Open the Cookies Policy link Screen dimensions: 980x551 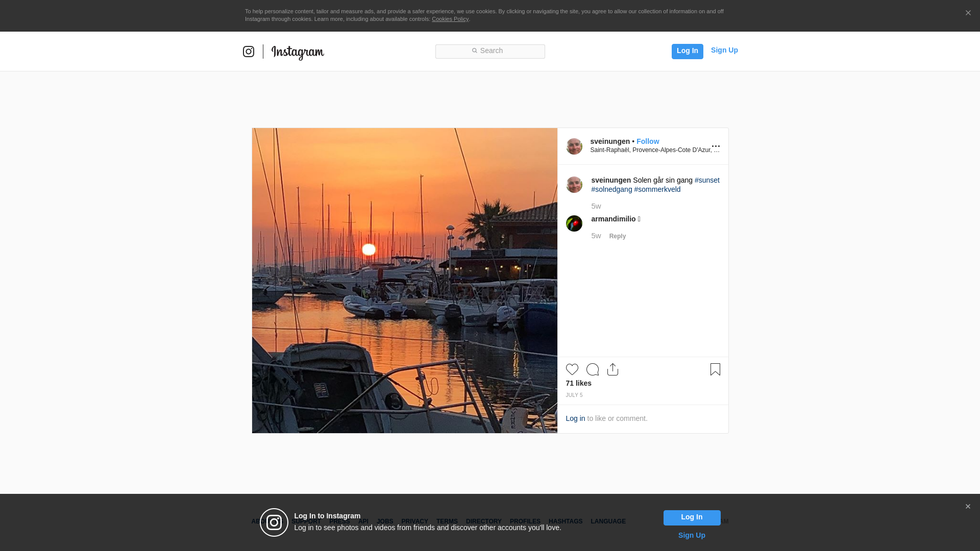coord(450,19)
